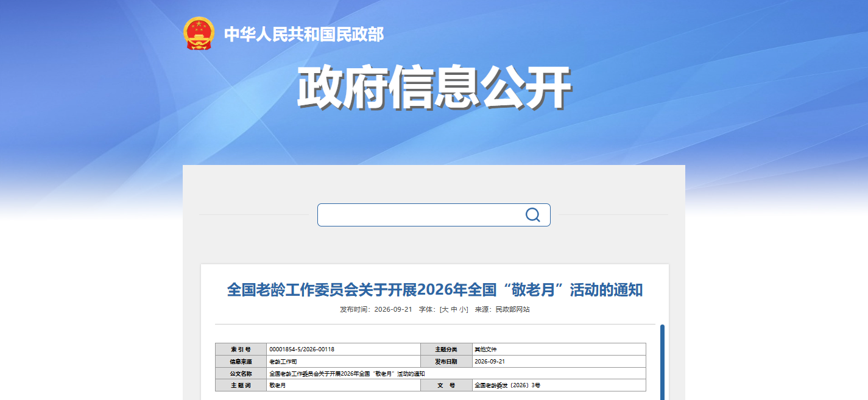The image size is (868, 400).
Task: Set font size to 大
Action: click(x=445, y=310)
